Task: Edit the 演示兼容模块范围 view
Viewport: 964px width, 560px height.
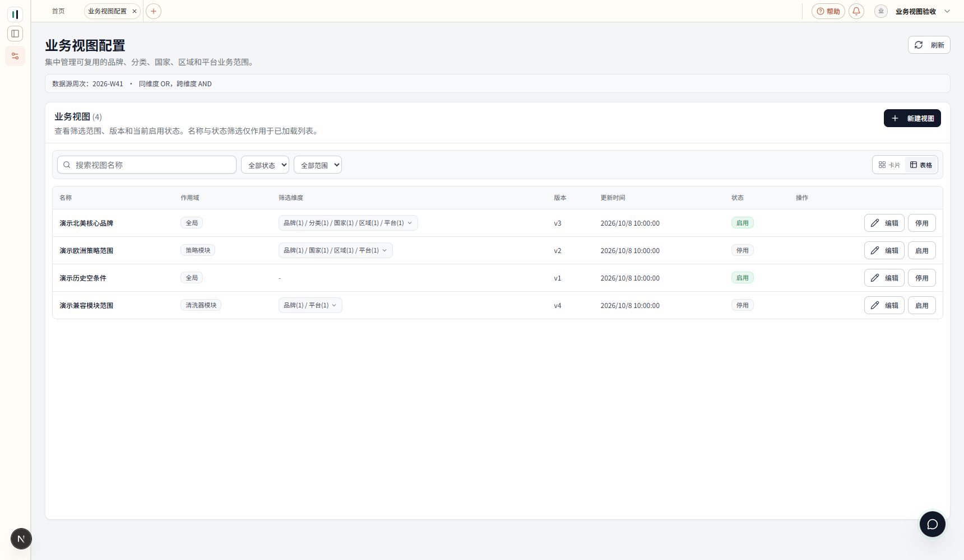Action: [x=884, y=305]
